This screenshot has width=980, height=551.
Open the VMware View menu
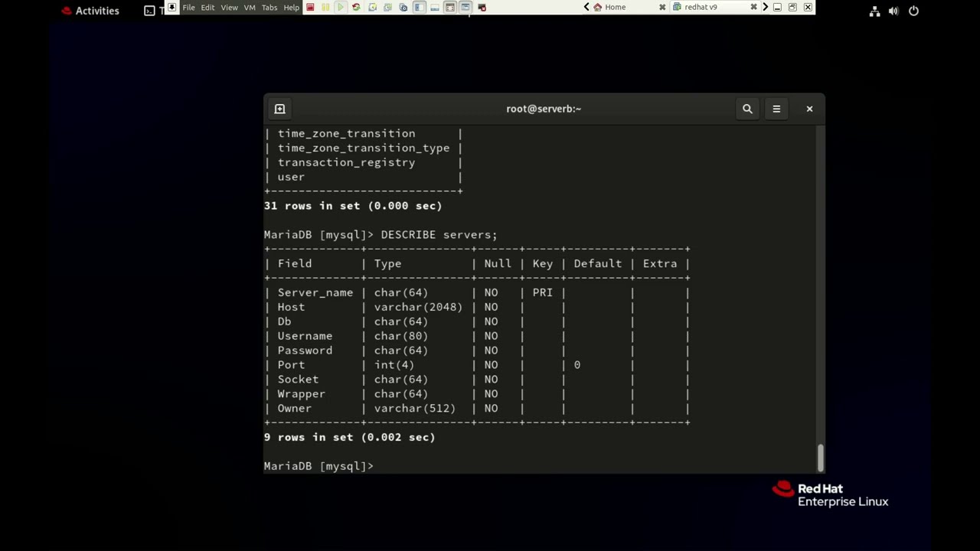tap(229, 8)
